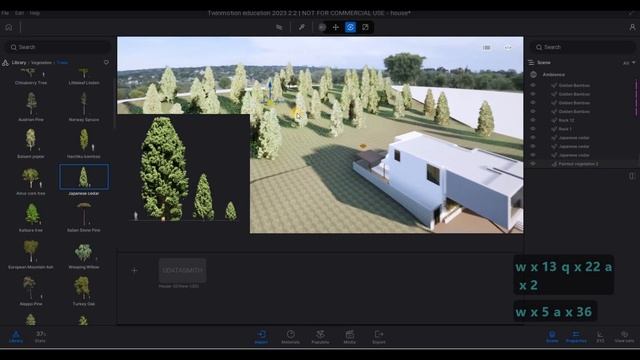Open the user account icon
Image resolution: width=640 pixels, height=360 pixels.
point(632,27)
